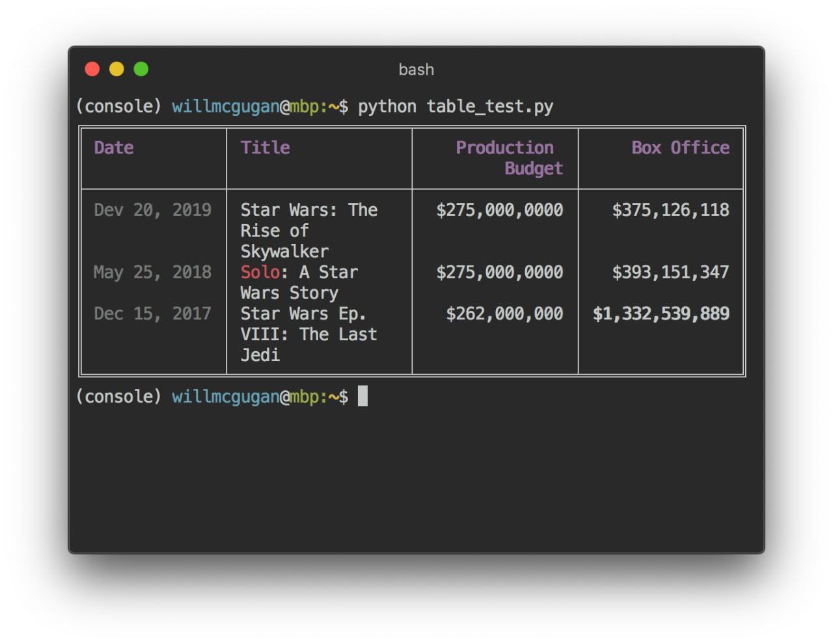Click the May 25, 2018 date cell

pyautogui.click(x=153, y=272)
